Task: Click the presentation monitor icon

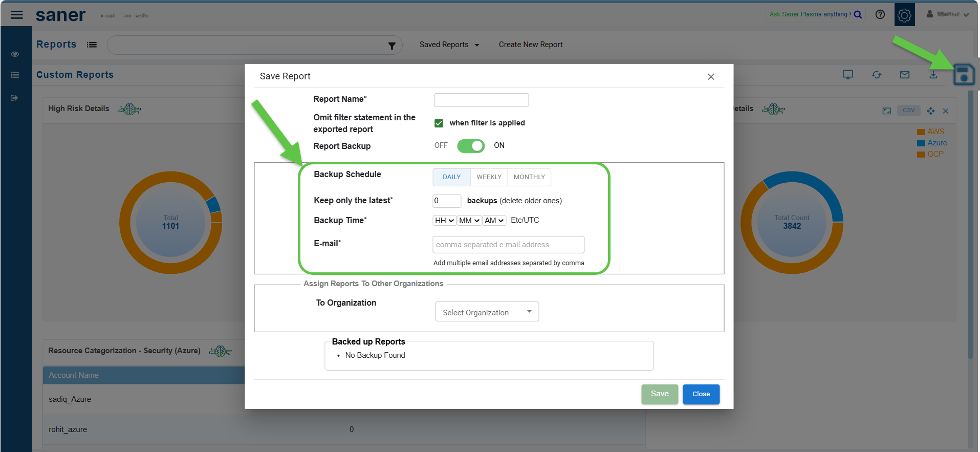Action: tap(848, 75)
